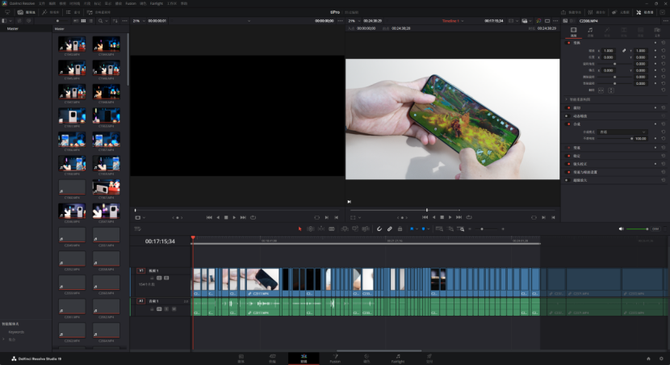The height and width of the screenshot is (365, 670).
Task: Click the Flag clip icon
Action: point(411,229)
